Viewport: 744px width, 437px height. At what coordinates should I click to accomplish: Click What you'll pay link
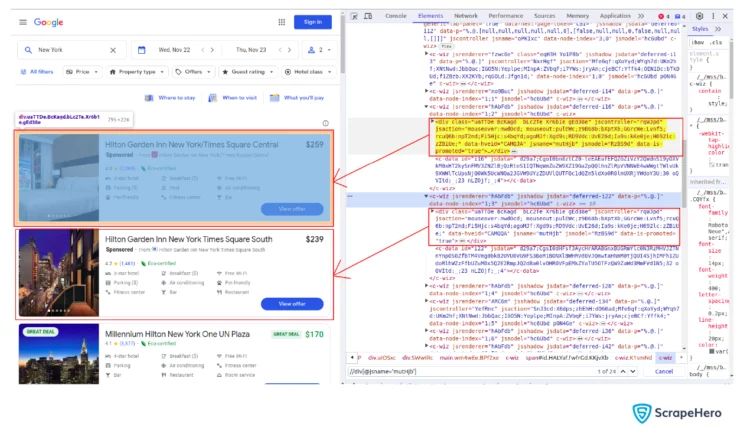click(x=297, y=98)
